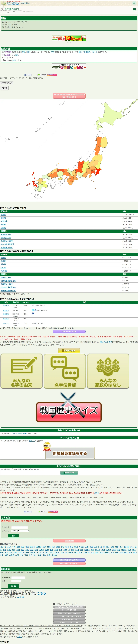
Task: Click the globe icon in 桐谷 華々 row
Action: pos(35,310)
